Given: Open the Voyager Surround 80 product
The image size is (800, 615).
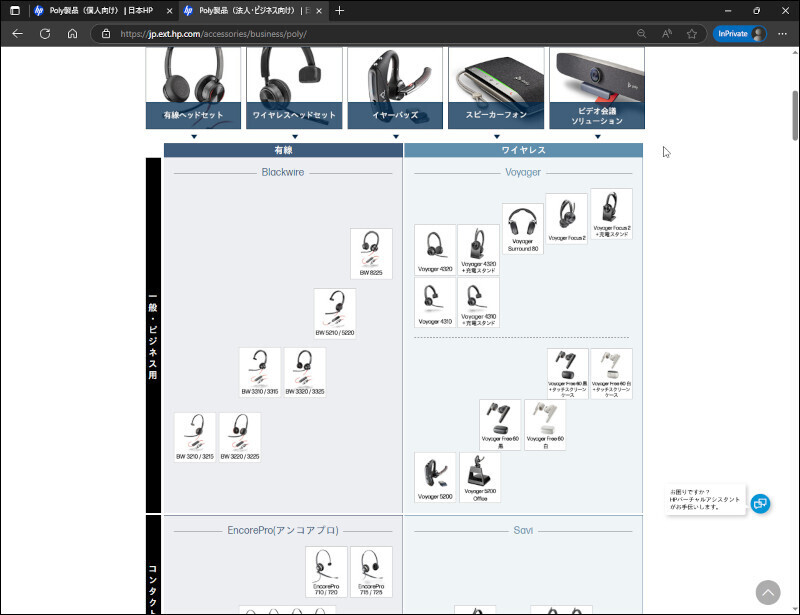Looking at the screenshot, I should pos(523,229).
